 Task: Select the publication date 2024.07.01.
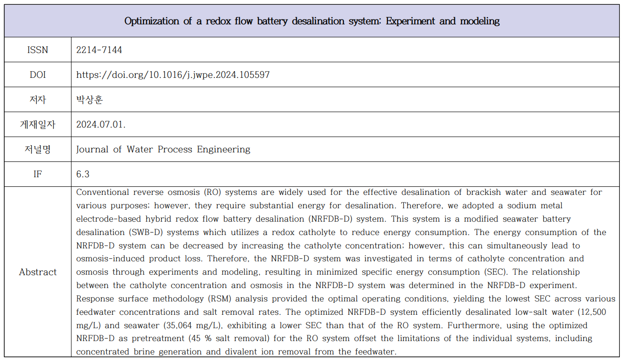tap(101, 125)
